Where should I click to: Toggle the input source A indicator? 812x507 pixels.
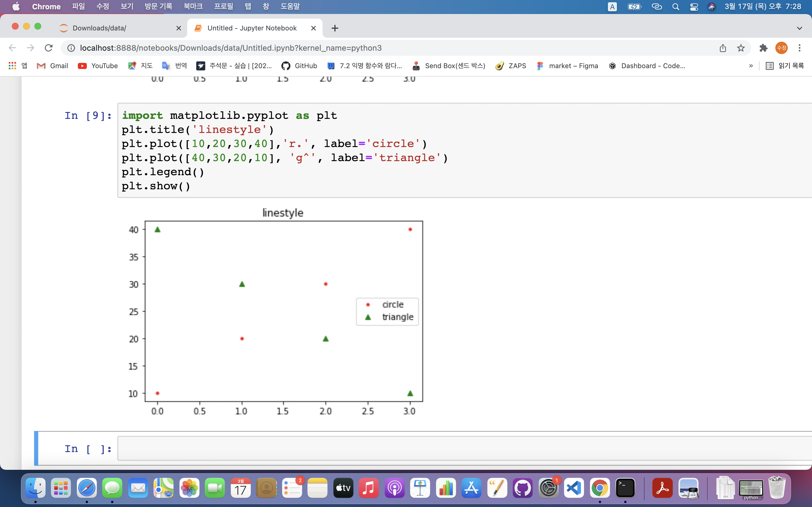tap(612, 7)
